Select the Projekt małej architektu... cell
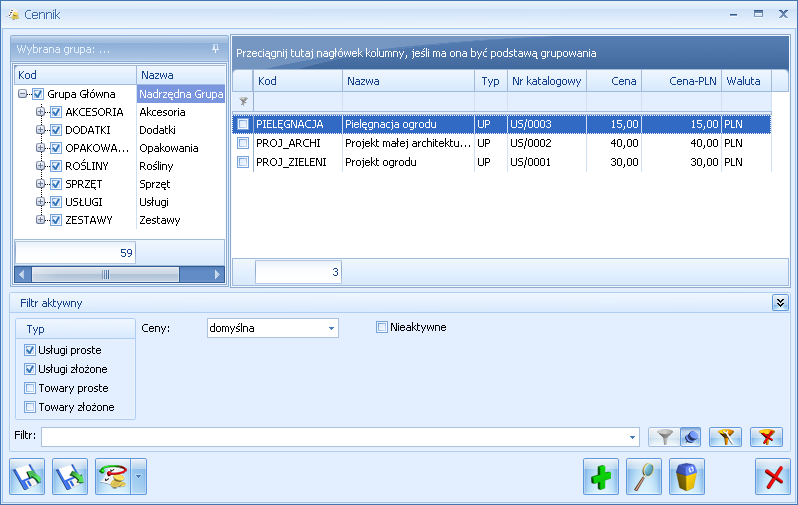 408,143
